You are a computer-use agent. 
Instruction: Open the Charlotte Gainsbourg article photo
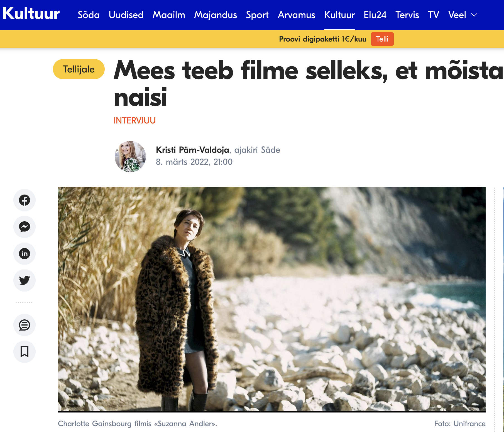[x=271, y=299]
